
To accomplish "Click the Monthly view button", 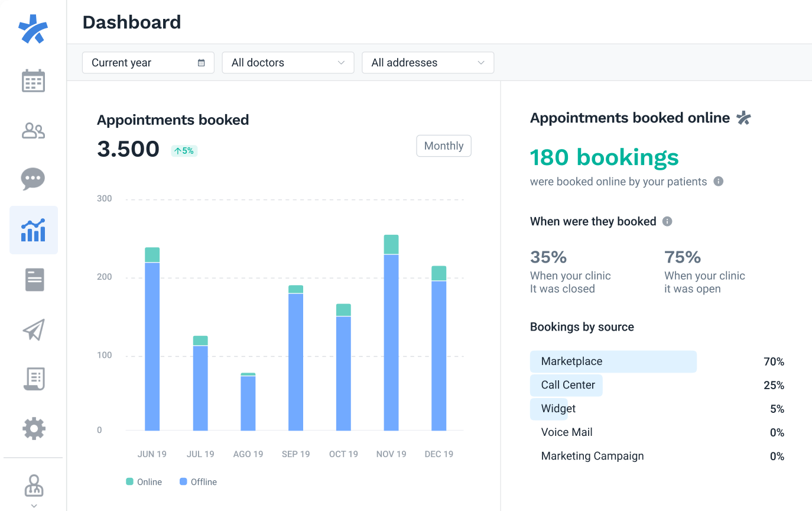I will pos(443,146).
